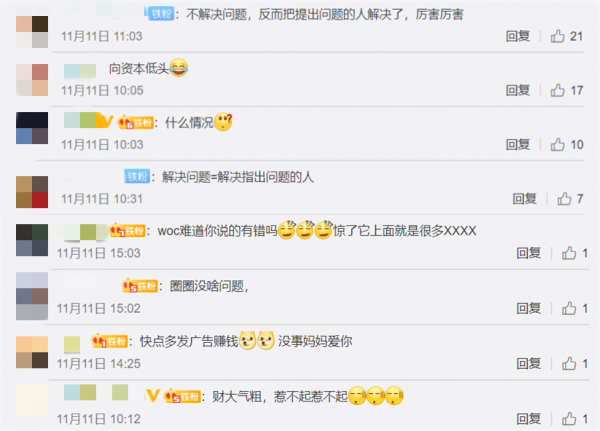Image resolution: width=600 pixels, height=431 pixels.
Task: Click thumbs-up on 什么情况 comment
Action: (558, 145)
